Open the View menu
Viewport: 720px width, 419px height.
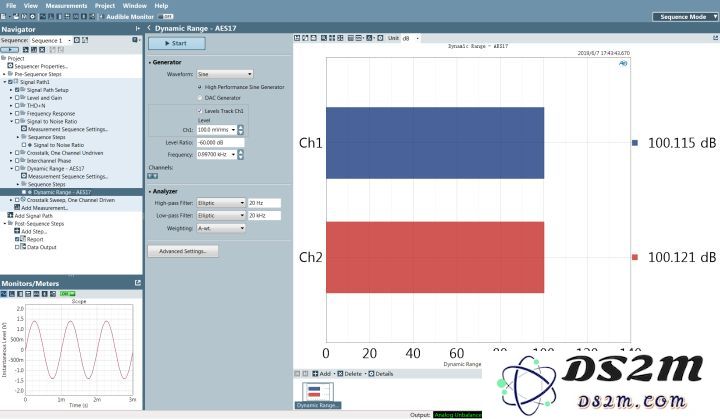[31, 6]
